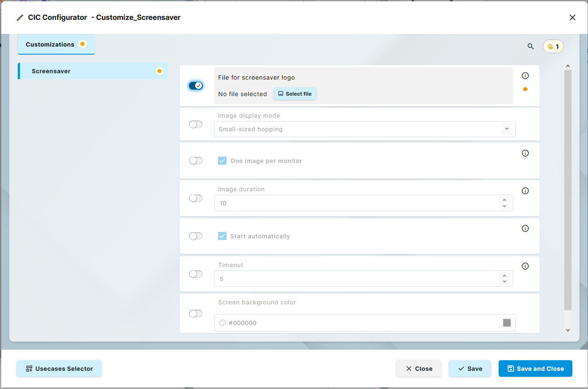
Task: Turn on the Timeout setting toggle
Action: 196,274
